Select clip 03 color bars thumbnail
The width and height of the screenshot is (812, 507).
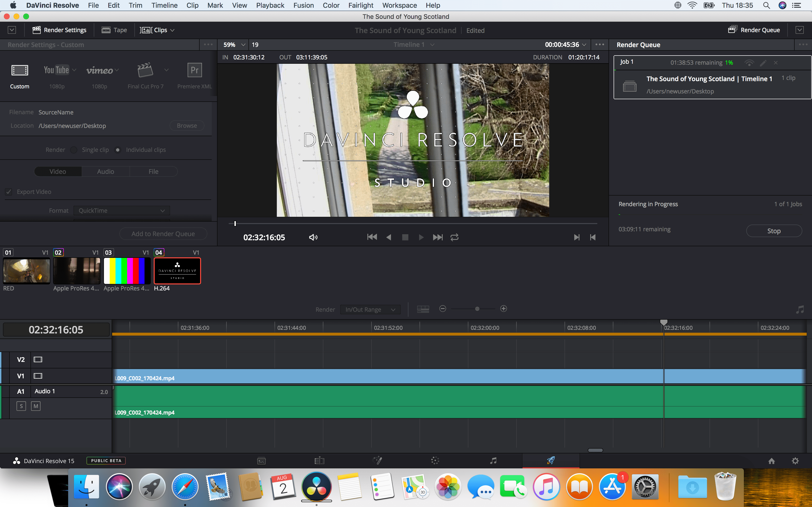pos(127,271)
